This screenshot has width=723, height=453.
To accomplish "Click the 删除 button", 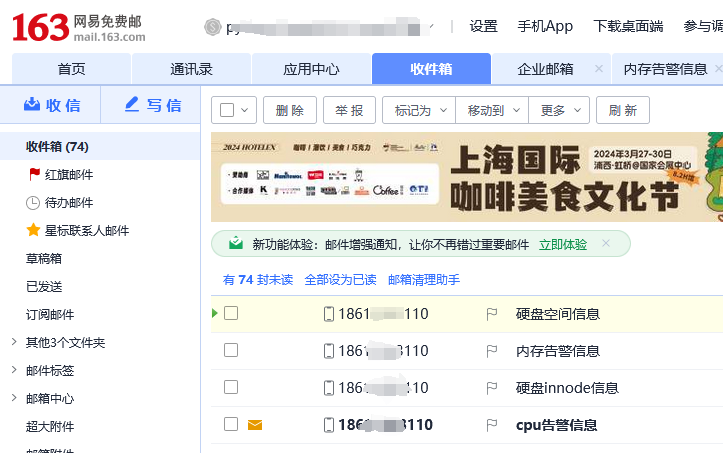I will 290,110.
